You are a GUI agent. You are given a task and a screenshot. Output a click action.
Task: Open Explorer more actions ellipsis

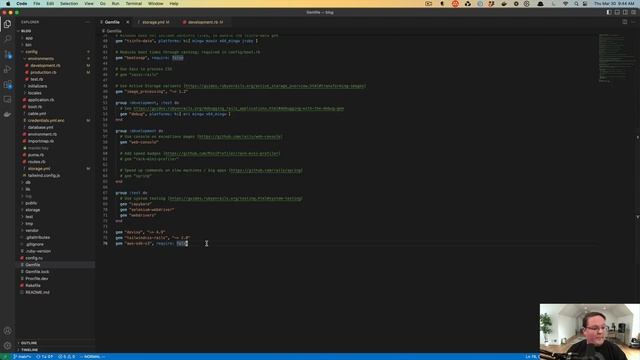(x=88, y=22)
